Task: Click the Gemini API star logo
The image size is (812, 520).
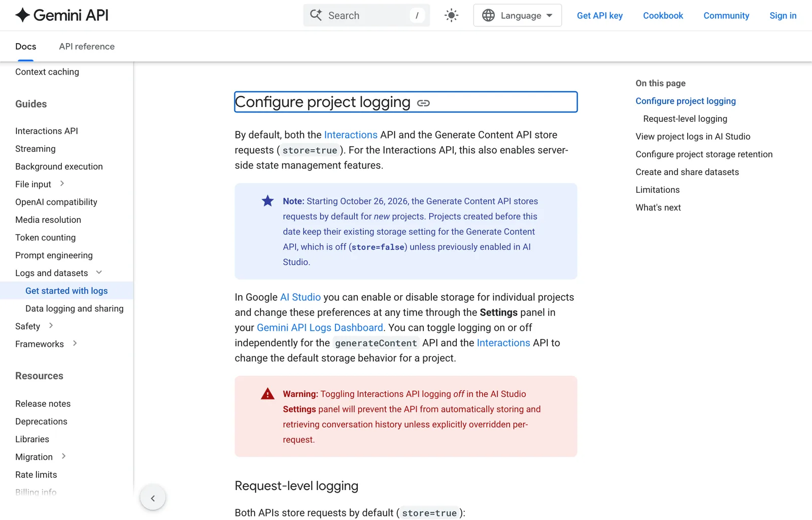Action: click(22, 15)
